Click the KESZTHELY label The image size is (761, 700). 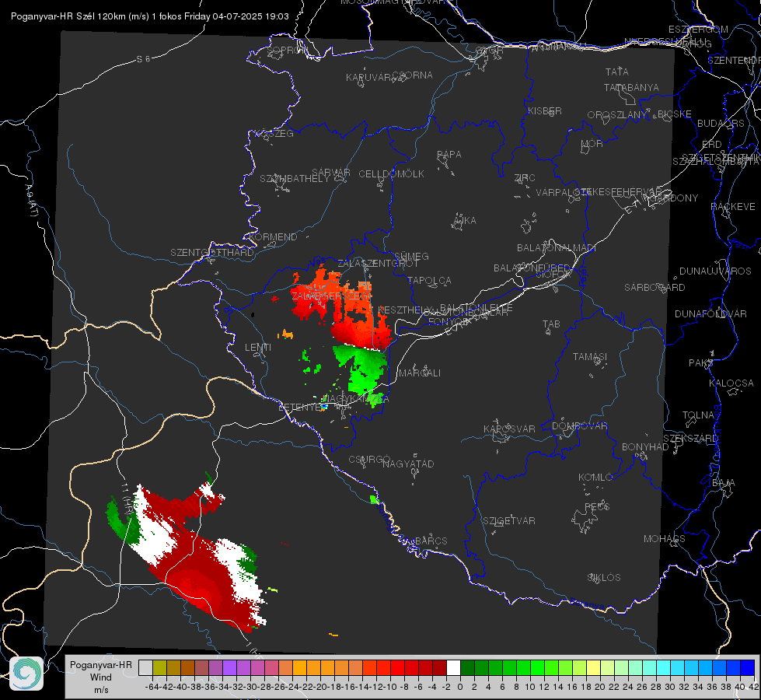(x=403, y=310)
